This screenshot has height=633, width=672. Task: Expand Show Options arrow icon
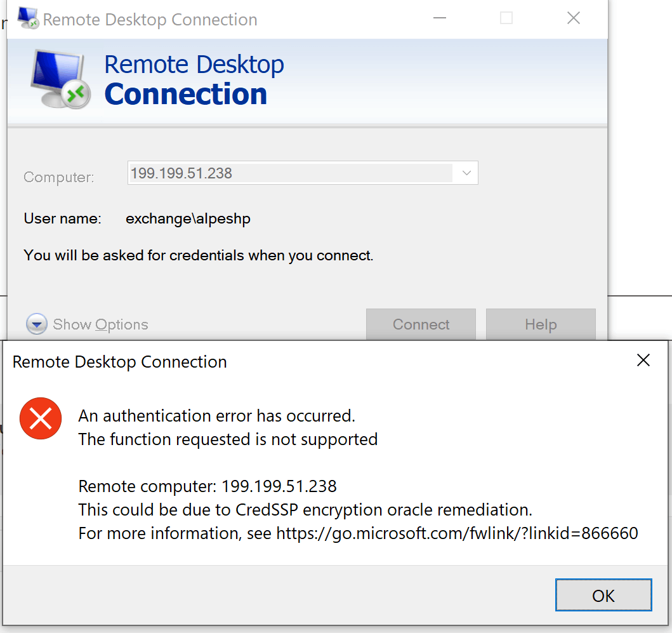[x=37, y=324]
